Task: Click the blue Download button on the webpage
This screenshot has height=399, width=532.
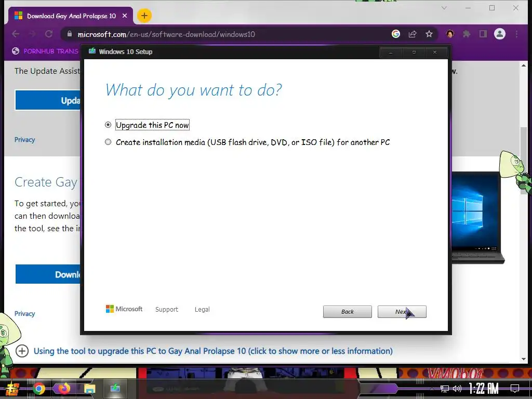Action: [48, 274]
